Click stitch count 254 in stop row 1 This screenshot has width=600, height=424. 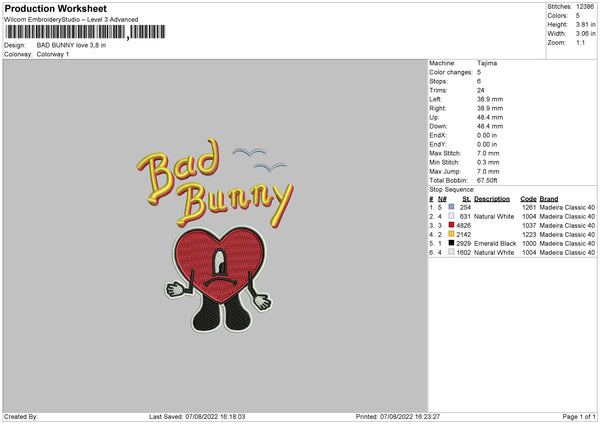[465, 207]
